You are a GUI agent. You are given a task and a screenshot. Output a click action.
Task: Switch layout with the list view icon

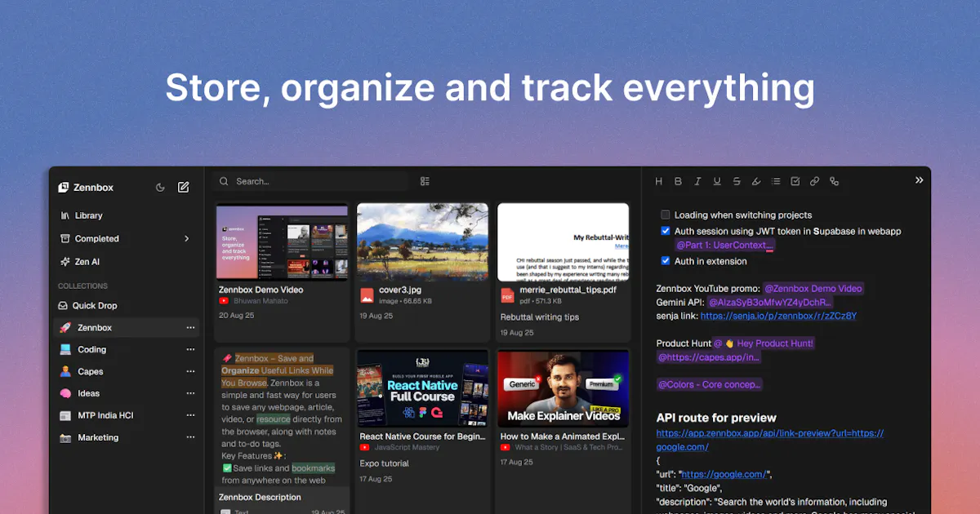pyautogui.click(x=425, y=181)
